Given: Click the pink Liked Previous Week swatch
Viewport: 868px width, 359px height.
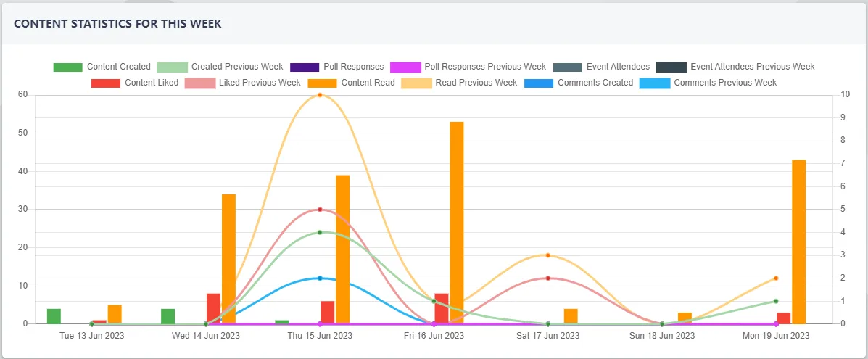Looking at the screenshot, I should pos(200,83).
